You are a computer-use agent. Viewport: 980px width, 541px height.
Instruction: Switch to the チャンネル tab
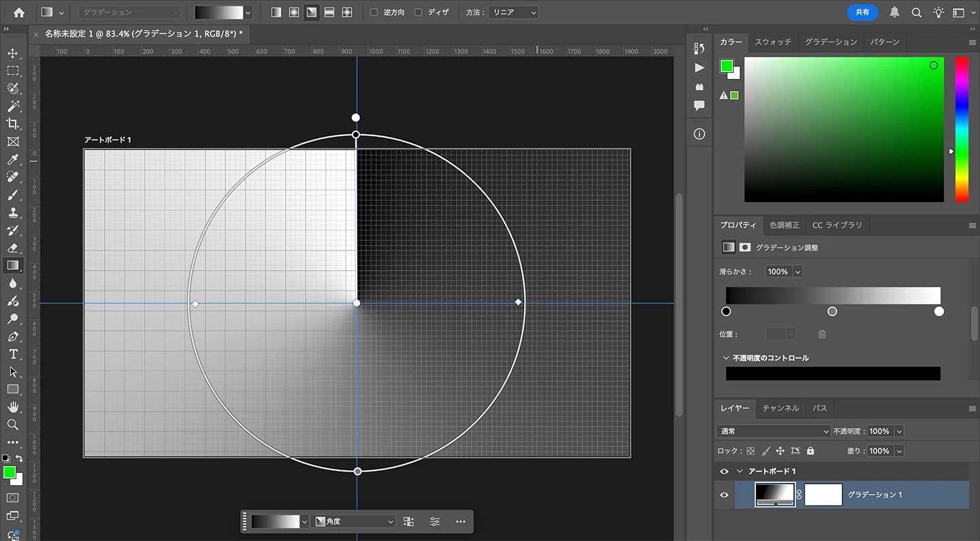coord(781,408)
